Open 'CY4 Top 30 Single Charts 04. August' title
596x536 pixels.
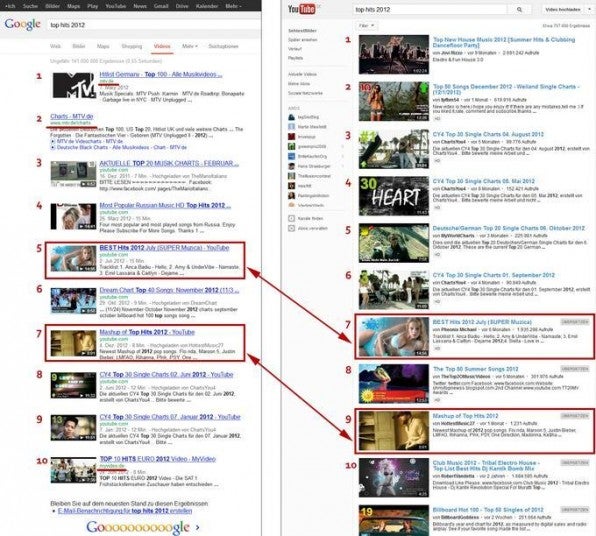[x=488, y=135]
